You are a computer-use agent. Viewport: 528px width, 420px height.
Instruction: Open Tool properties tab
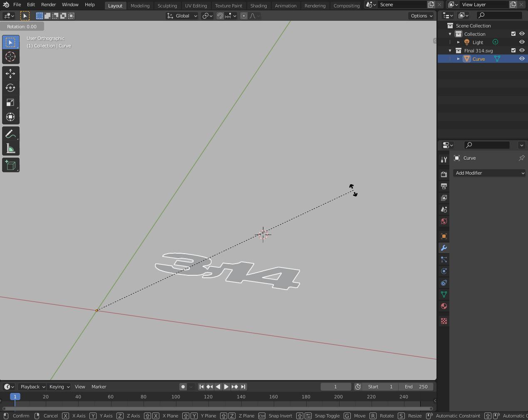coord(444,160)
